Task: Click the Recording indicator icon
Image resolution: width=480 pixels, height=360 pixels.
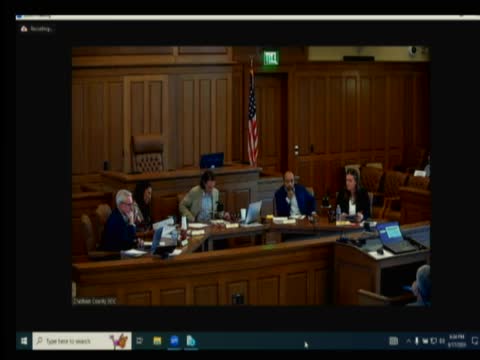Action: point(24,29)
